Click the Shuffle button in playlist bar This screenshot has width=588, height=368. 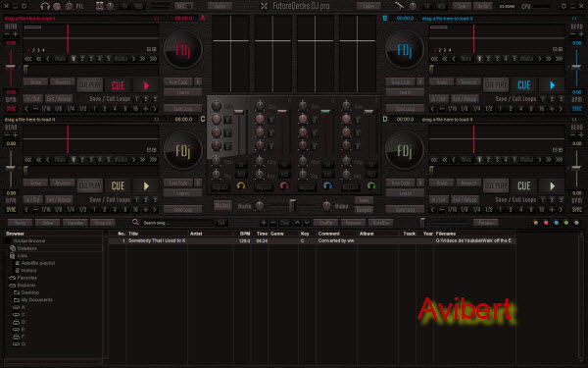[x=325, y=223]
